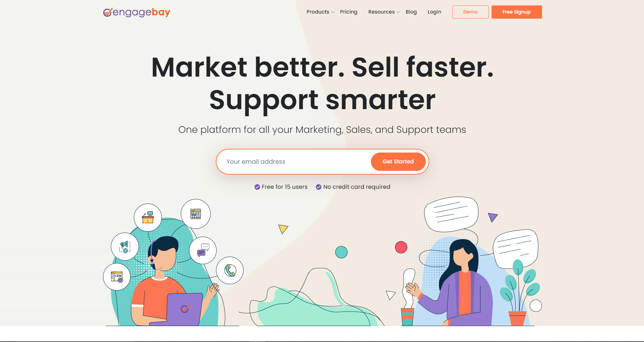Click the telephone call icon

coord(230,270)
